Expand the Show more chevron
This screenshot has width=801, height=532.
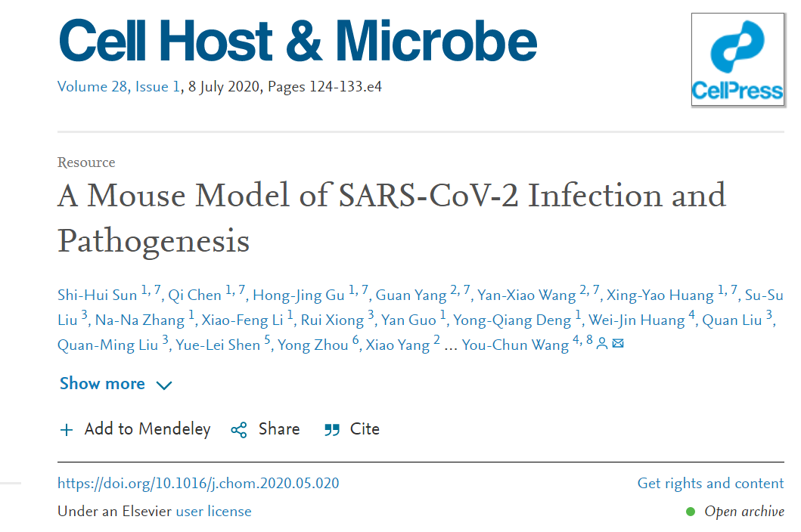point(164,385)
